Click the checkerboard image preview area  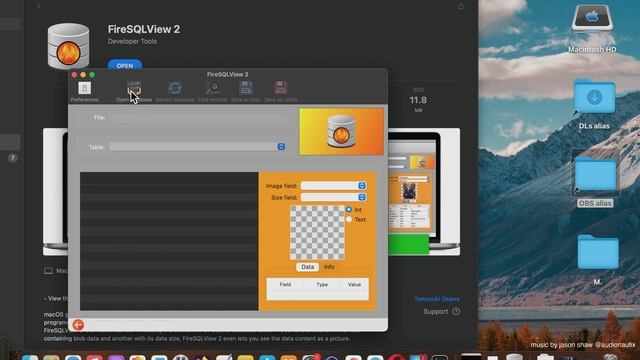(317, 232)
